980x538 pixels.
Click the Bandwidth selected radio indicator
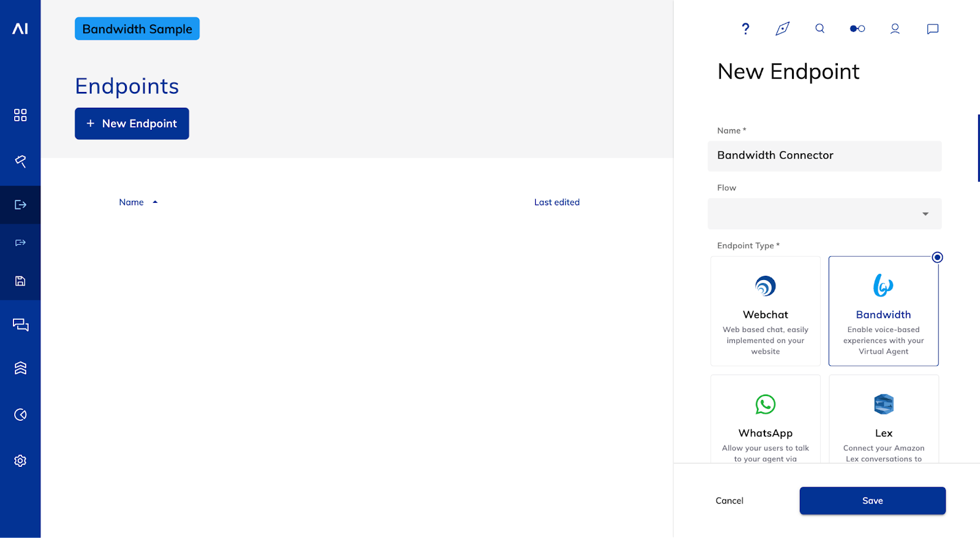pyautogui.click(x=937, y=257)
